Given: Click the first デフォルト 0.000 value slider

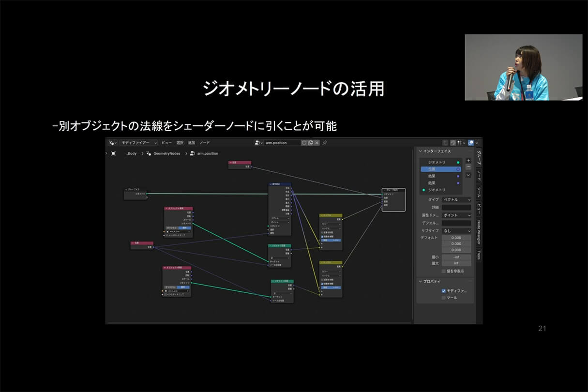Looking at the screenshot, I should [456, 238].
